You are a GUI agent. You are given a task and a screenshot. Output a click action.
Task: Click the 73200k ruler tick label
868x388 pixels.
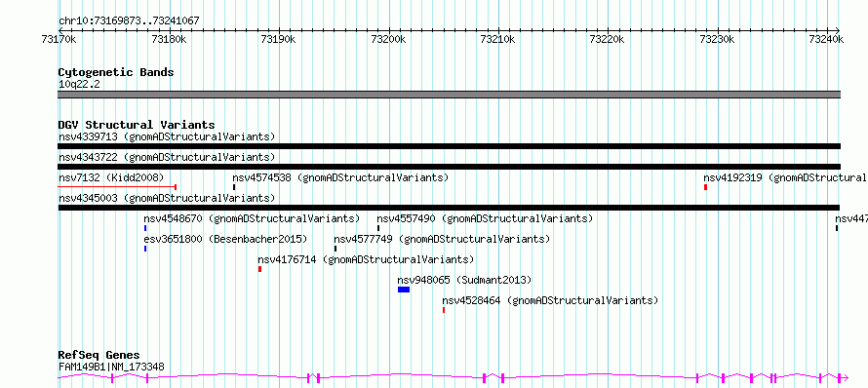[388, 39]
